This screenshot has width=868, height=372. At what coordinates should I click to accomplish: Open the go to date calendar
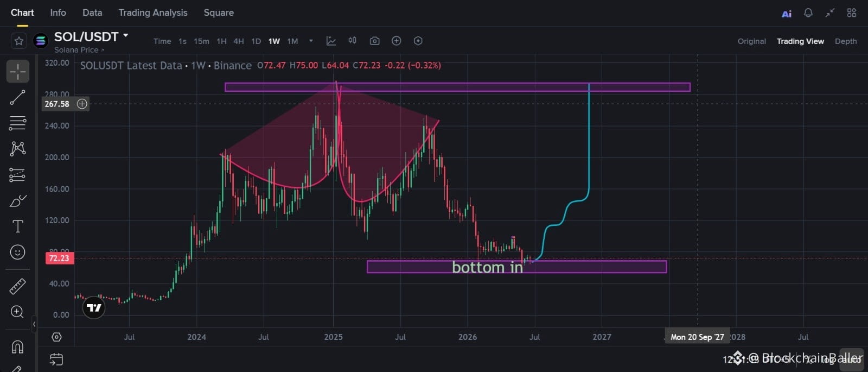56,359
